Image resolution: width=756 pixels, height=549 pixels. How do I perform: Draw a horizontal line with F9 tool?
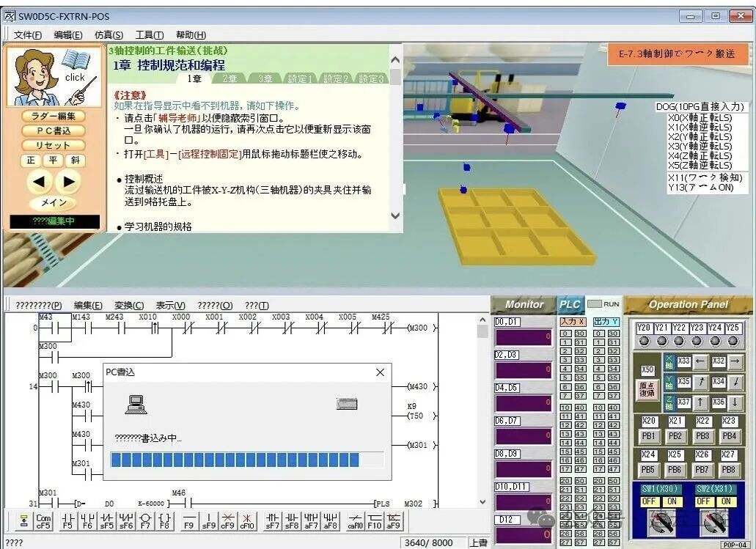(189, 521)
